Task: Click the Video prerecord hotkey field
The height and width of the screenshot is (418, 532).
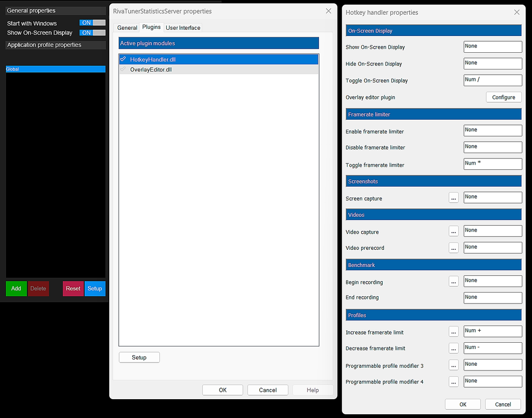Action: click(x=493, y=248)
